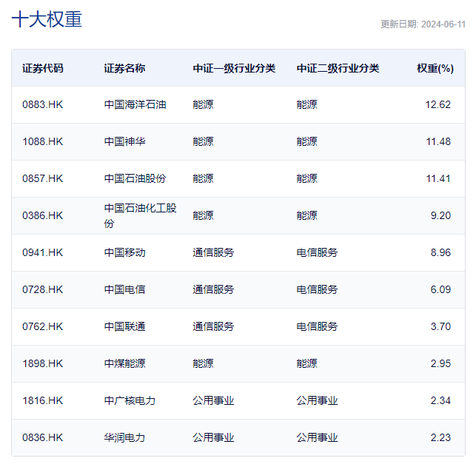Click the 十大权重 section heading

[47, 20]
